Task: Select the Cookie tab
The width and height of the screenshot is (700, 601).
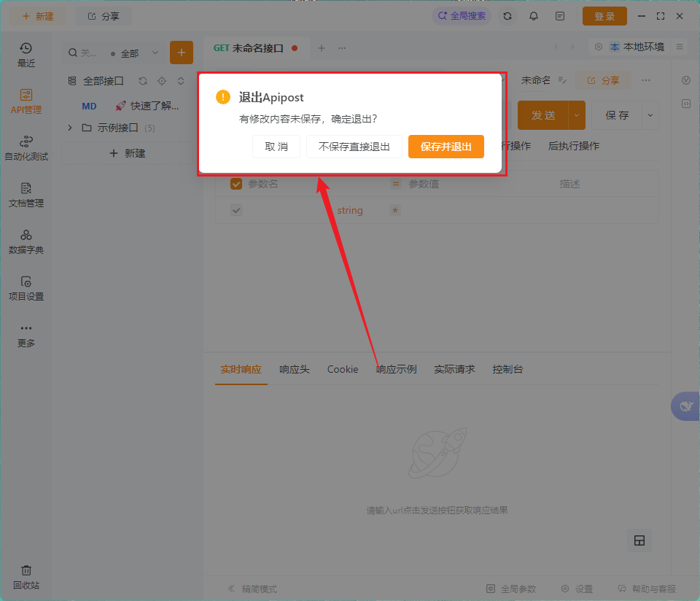Action: click(343, 369)
